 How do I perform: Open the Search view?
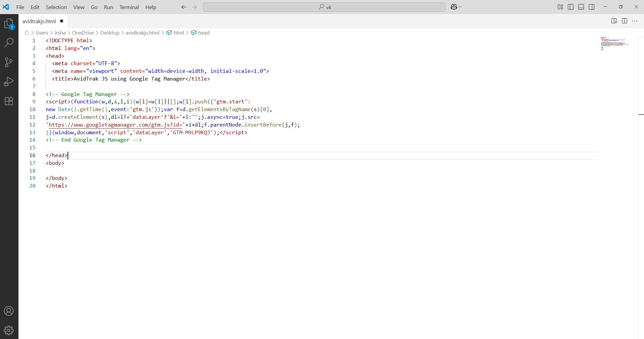[9, 43]
